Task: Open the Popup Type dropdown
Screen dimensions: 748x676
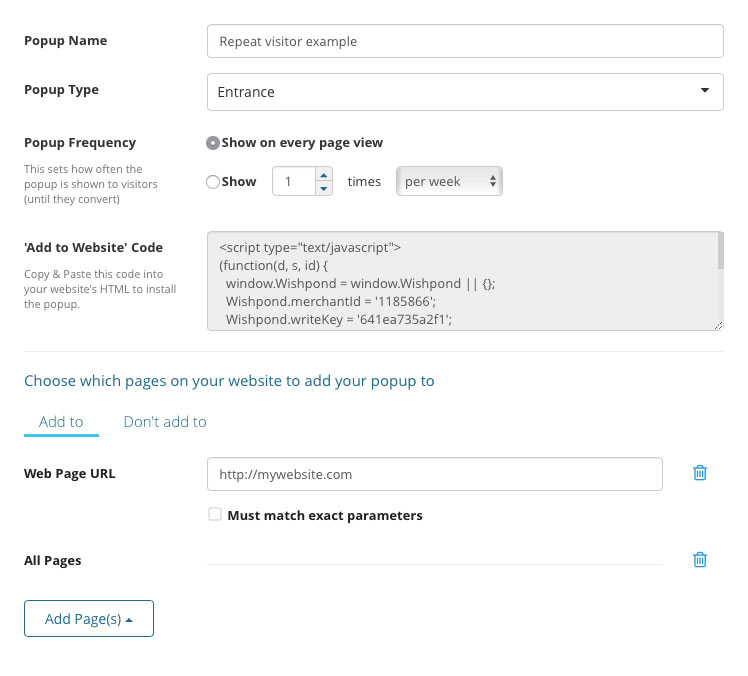Action: coord(464,92)
